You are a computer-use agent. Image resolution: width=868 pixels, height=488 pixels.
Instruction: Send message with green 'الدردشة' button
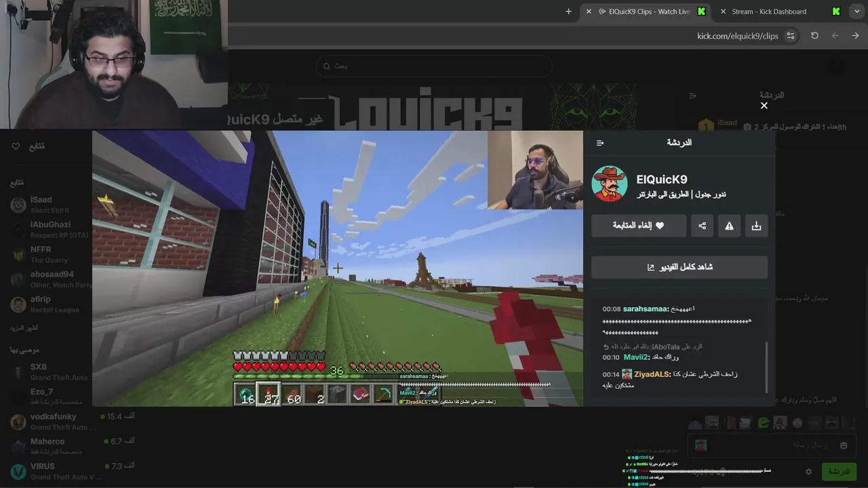[x=839, y=472]
